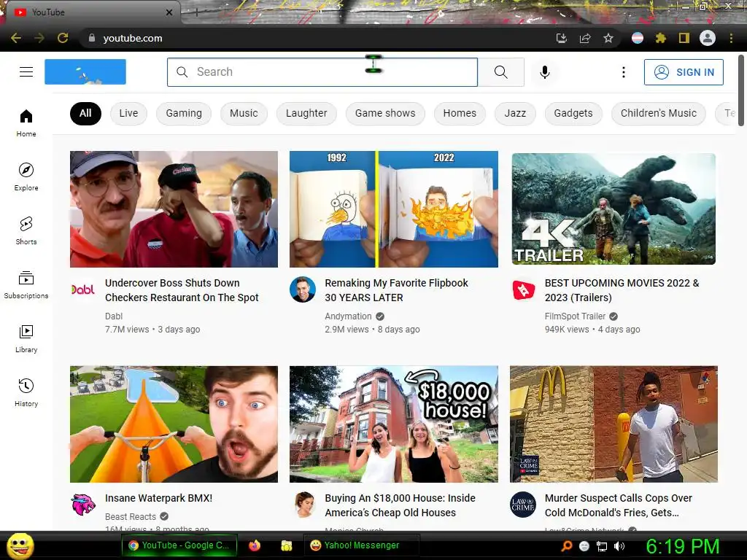Image resolution: width=747 pixels, height=560 pixels.
Task: Select the Gaming filter chip
Action: coord(184,113)
